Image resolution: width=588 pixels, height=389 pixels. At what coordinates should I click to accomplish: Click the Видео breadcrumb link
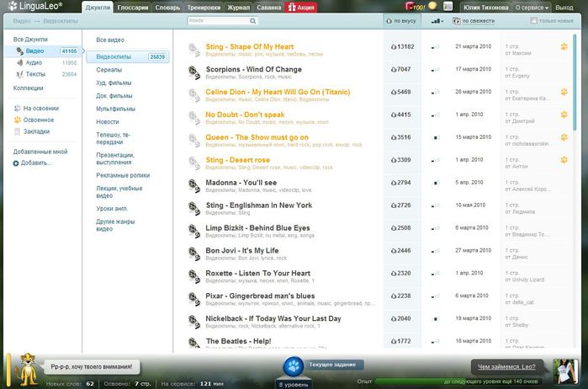click(22, 21)
